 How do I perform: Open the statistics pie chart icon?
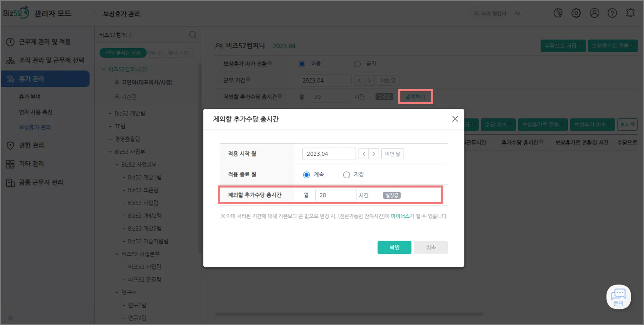click(x=558, y=13)
